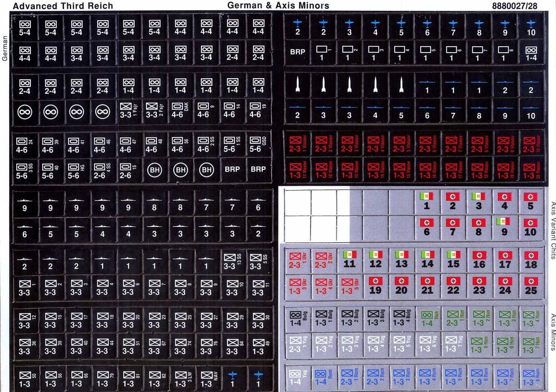Select the blue 2-3 1 Rum infantry counter

(x=349, y=377)
